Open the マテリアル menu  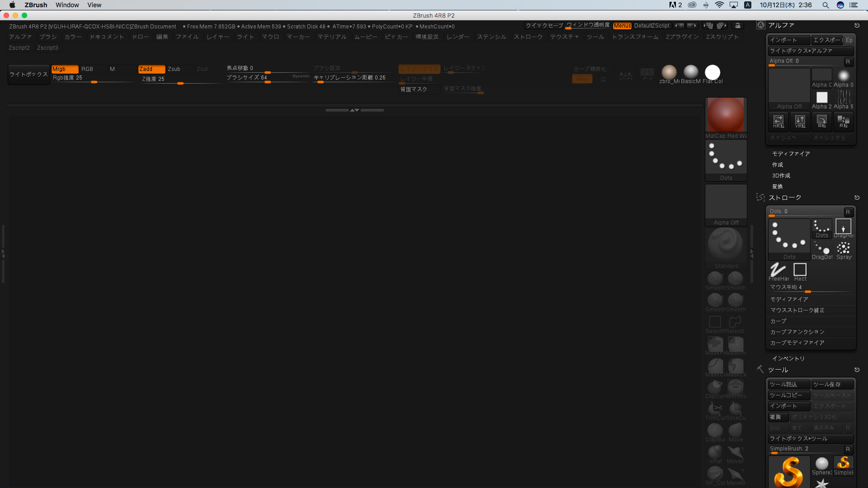[331, 37]
